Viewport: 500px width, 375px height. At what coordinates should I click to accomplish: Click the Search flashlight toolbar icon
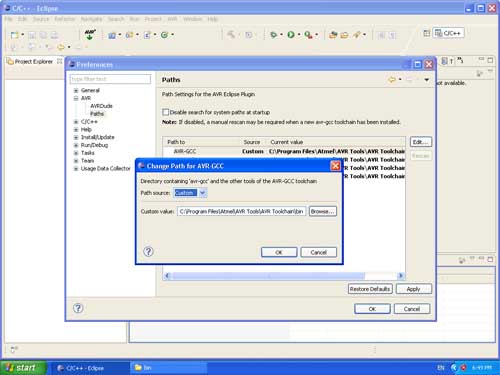coord(357,34)
